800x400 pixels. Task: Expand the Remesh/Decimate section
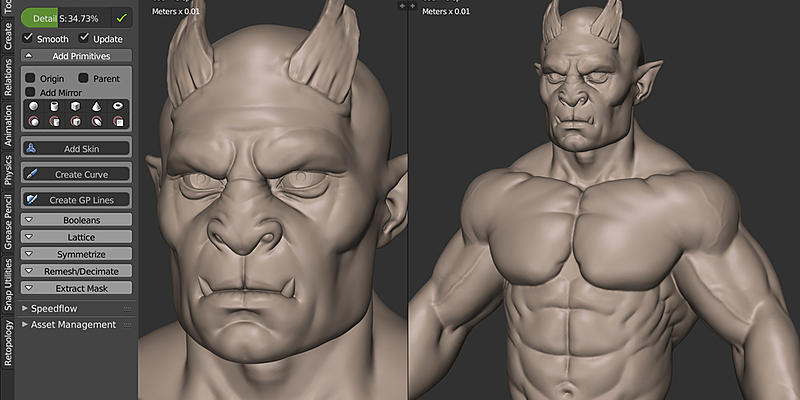pos(77,271)
